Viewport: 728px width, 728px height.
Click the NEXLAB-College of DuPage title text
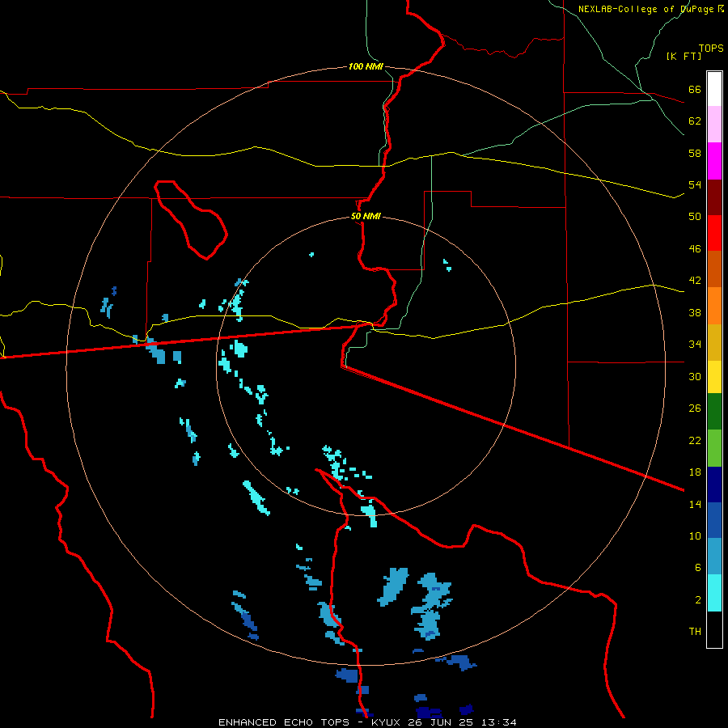[x=647, y=9]
